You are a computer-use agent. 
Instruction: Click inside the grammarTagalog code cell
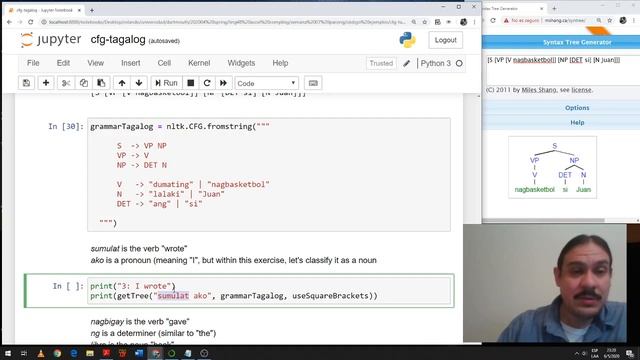click(269, 175)
